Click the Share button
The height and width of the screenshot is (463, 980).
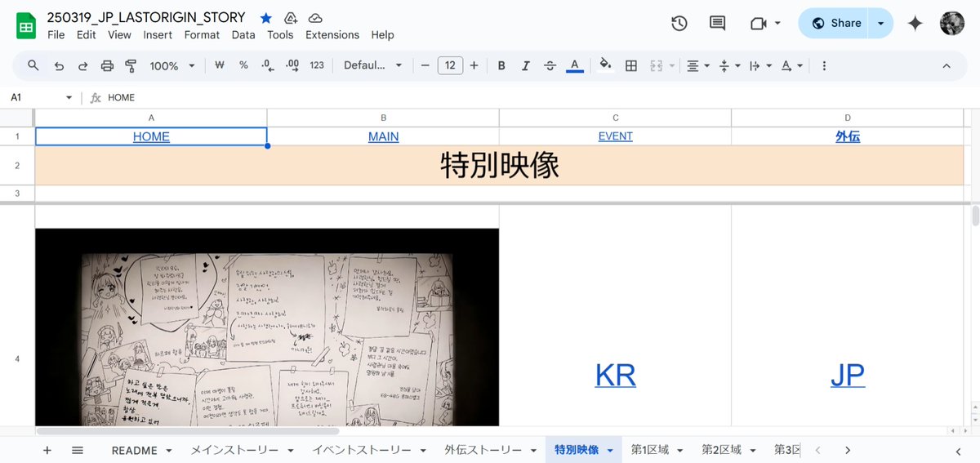click(835, 24)
